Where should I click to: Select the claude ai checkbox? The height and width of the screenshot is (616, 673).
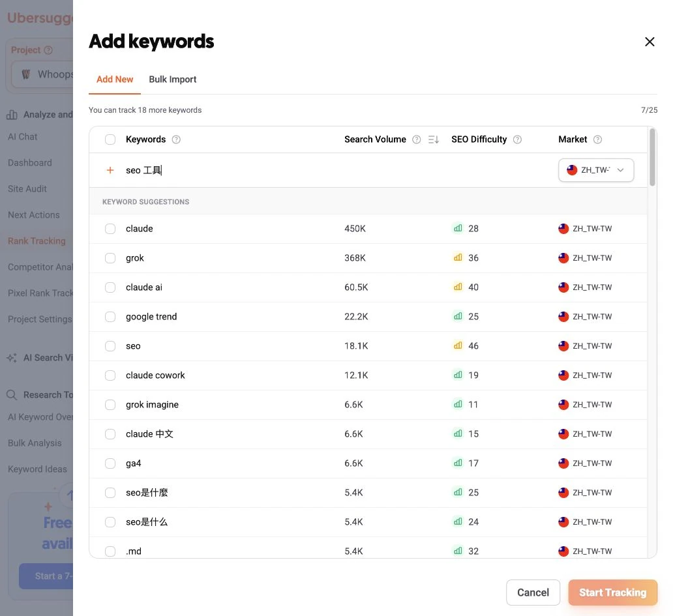click(110, 287)
